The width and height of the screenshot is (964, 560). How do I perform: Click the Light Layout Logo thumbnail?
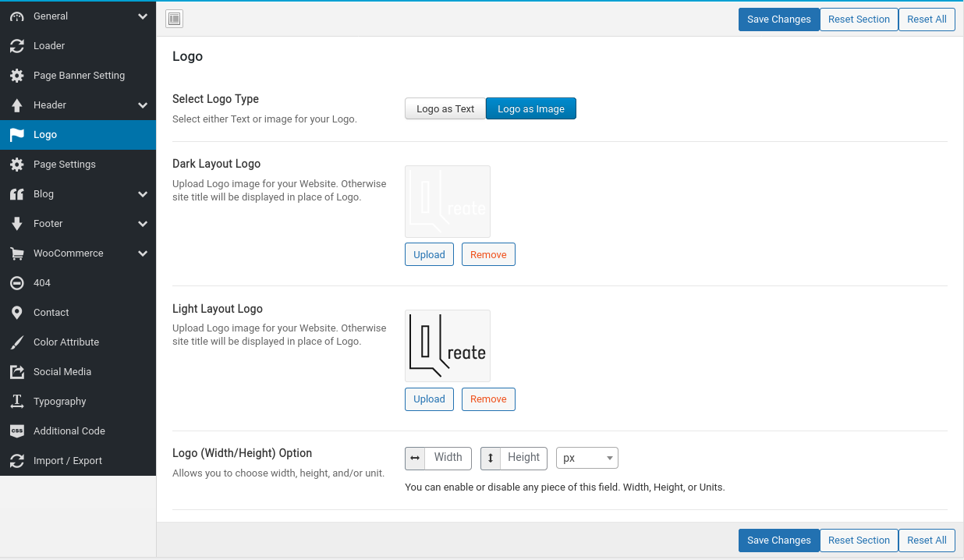point(448,346)
